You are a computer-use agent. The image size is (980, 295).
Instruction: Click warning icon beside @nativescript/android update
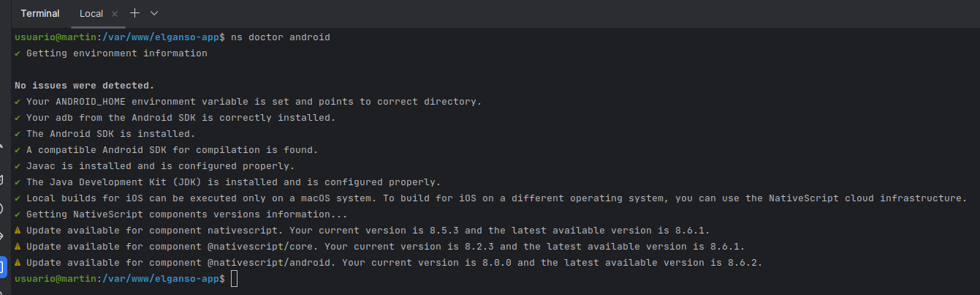(18, 262)
